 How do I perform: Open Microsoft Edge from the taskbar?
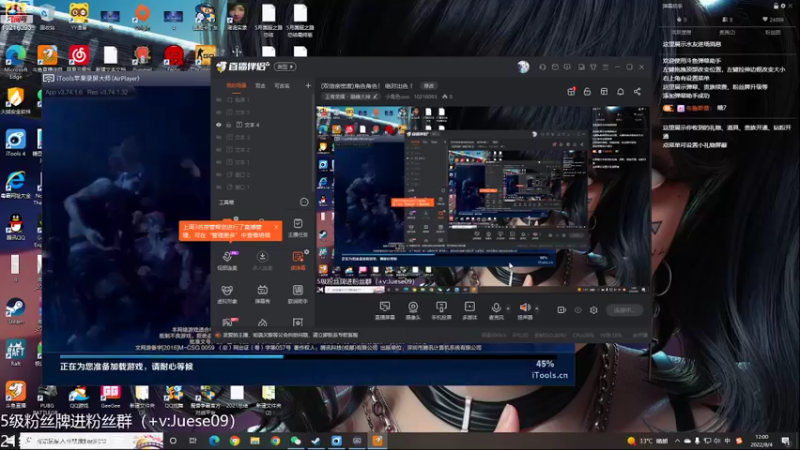pyautogui.click(x=214, y=441)
